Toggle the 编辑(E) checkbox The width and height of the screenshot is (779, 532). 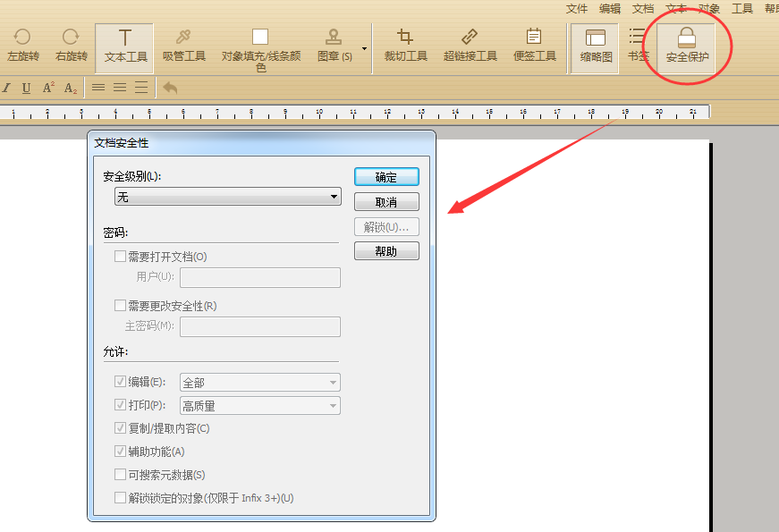(120, 382)
